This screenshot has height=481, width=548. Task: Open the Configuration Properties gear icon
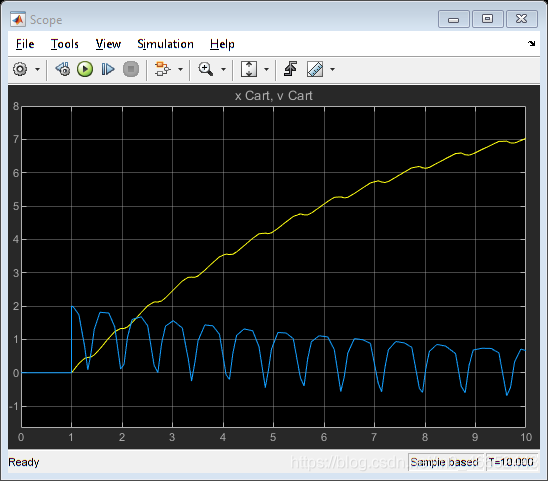click(x=20, y=69)
